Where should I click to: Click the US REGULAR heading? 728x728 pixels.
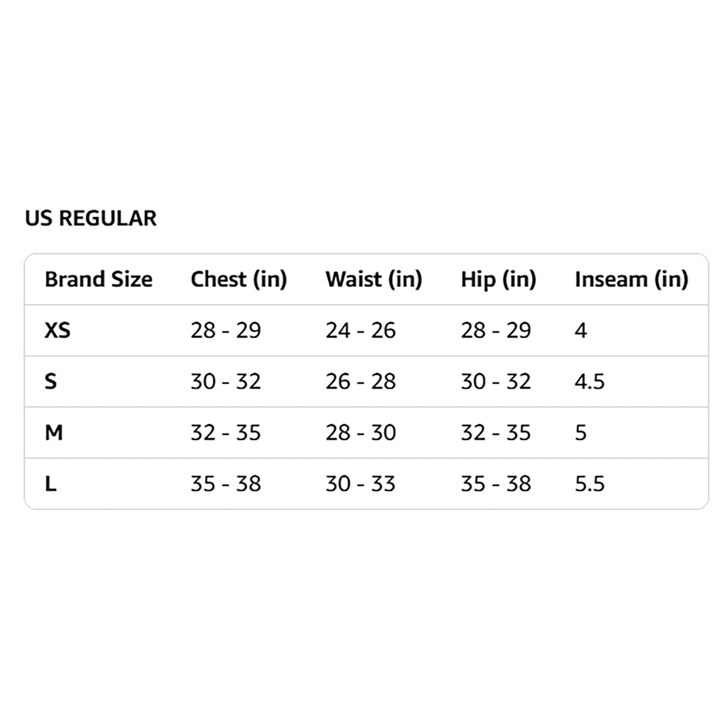pyautogui.click(x=91, y=218)
